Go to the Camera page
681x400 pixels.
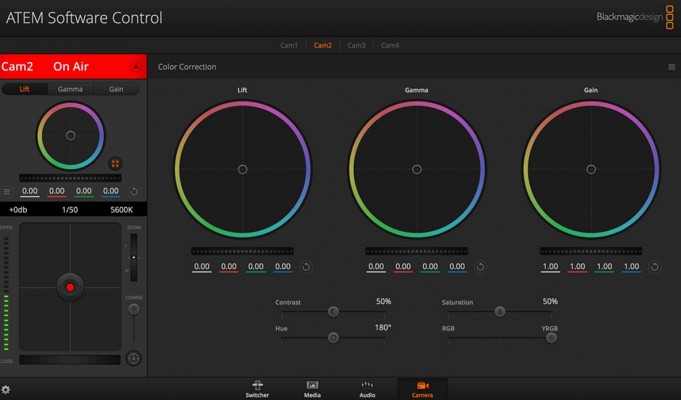(422, 389)
